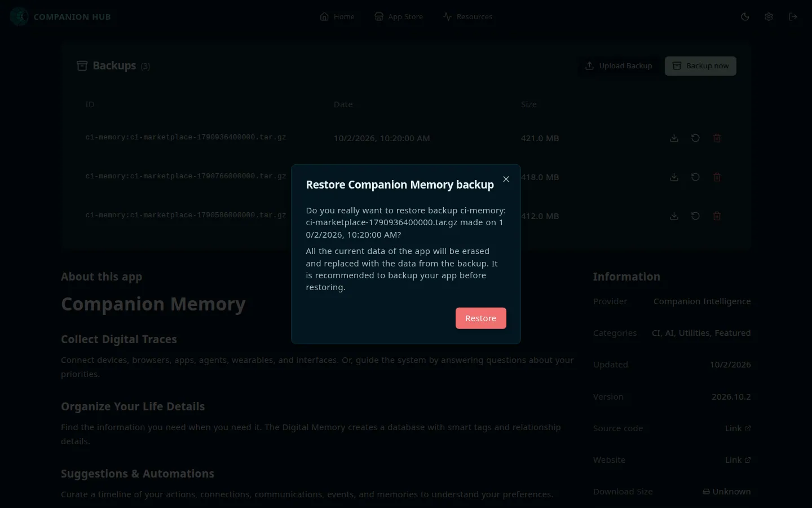
Task: Delete the 421.0 MB backup
Action: point(717,138)
